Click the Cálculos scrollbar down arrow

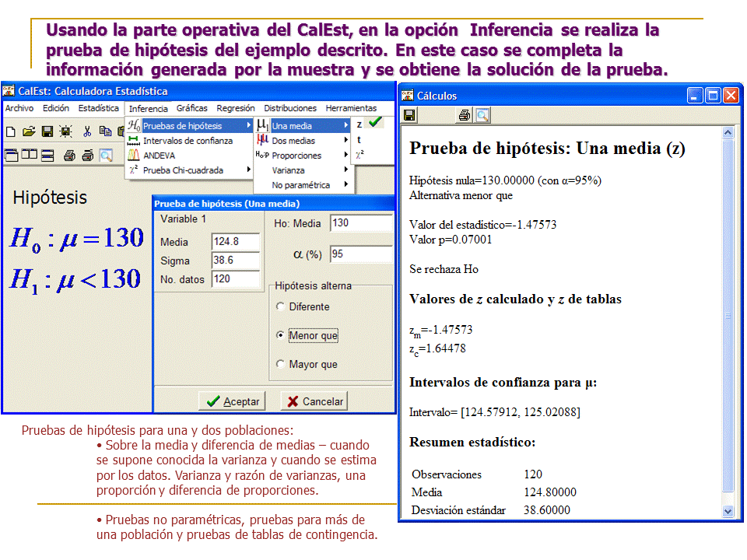click(728, 511)
